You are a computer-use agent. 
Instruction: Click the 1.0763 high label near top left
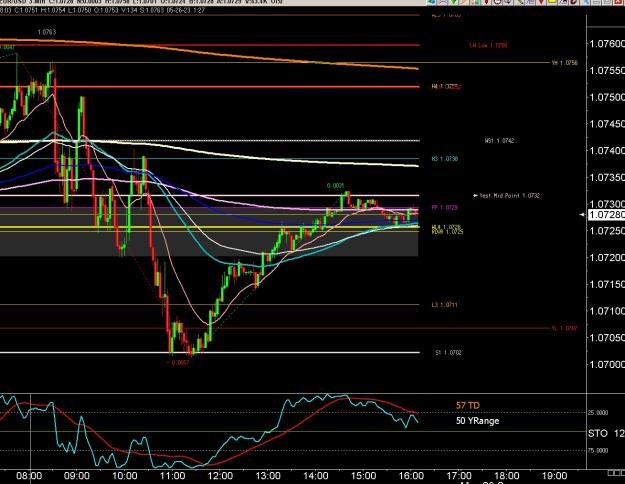[47, 32]
